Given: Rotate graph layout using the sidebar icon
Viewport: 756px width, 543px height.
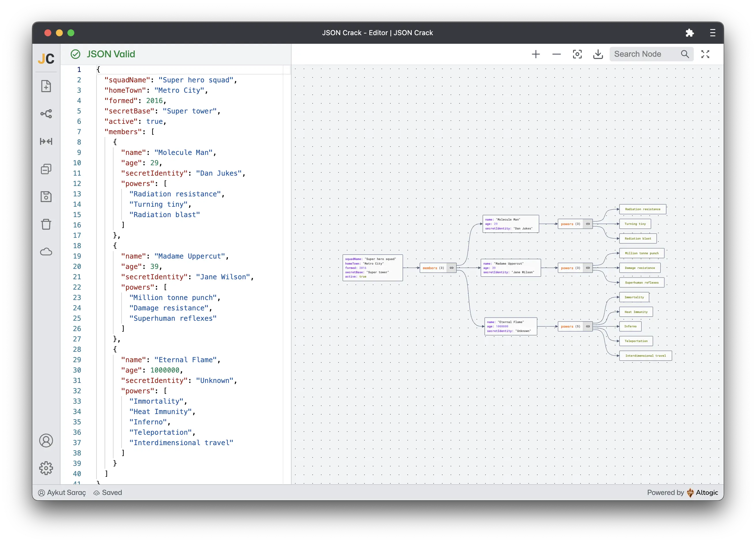Looking at the screenshot, I should pyautogui.click(x=46, y=114).
